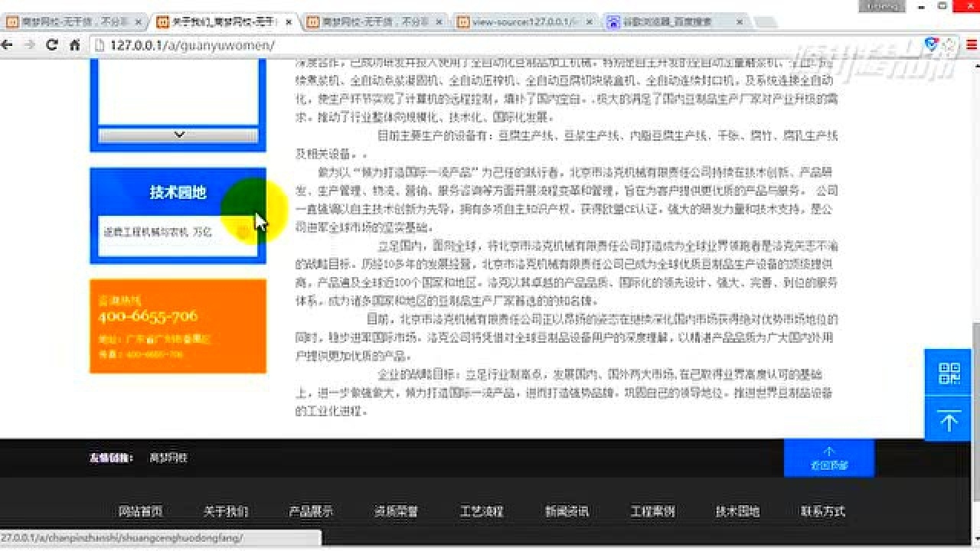
Task: Close the first 萬梦网校 tab
Action: (137, 22)
